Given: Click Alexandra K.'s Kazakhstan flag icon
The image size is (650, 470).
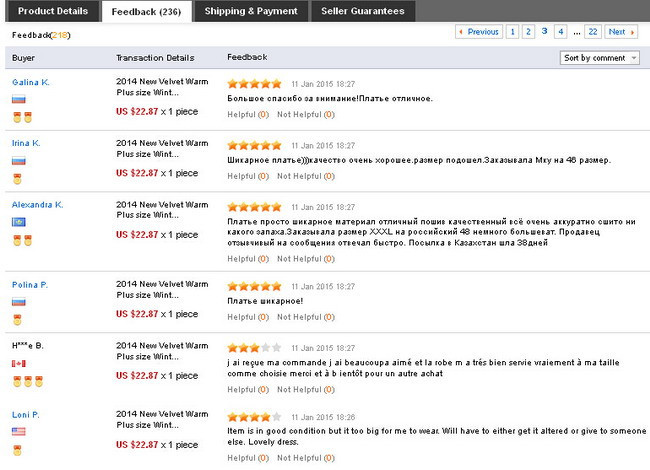Looking at the screenshot, I should [x=18, y=221].
